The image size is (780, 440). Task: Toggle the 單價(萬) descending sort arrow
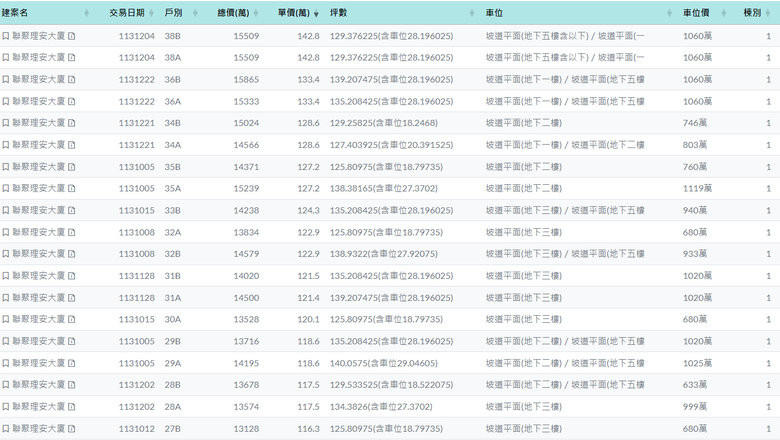pyautogui.click(x=316, y=13)
